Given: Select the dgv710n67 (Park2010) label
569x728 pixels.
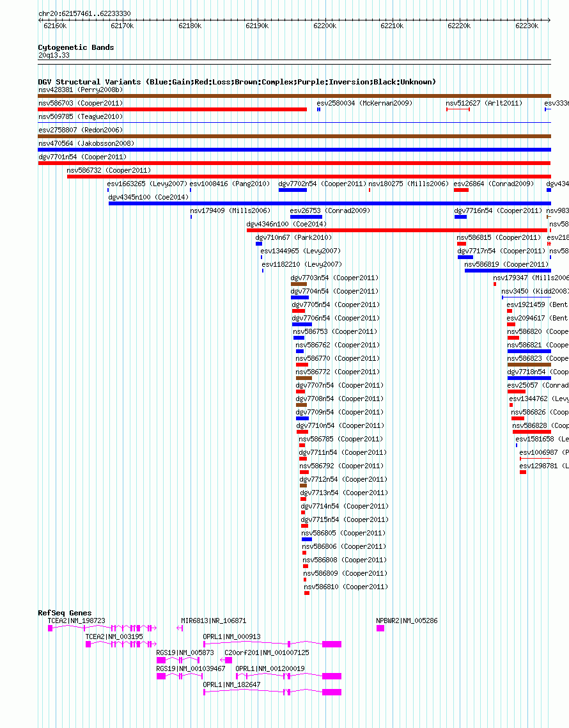Looking at the screenshot, I should click(x=294, y=238).
